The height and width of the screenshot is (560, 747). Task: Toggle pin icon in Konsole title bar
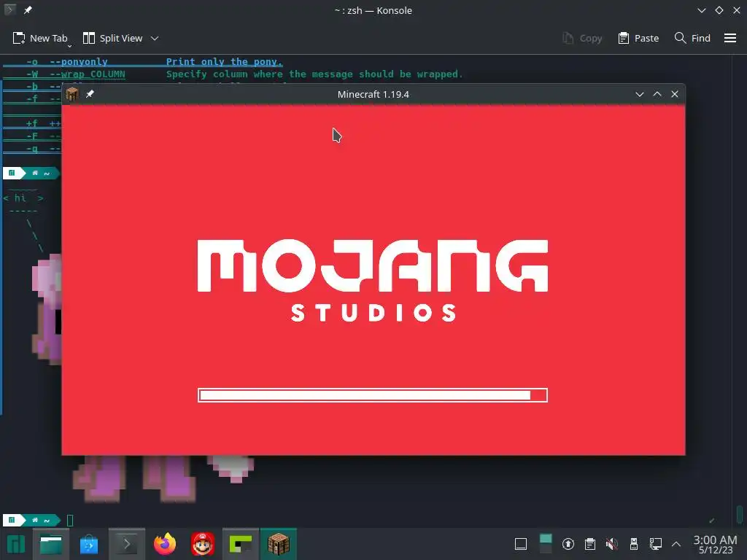pos(28,10)
